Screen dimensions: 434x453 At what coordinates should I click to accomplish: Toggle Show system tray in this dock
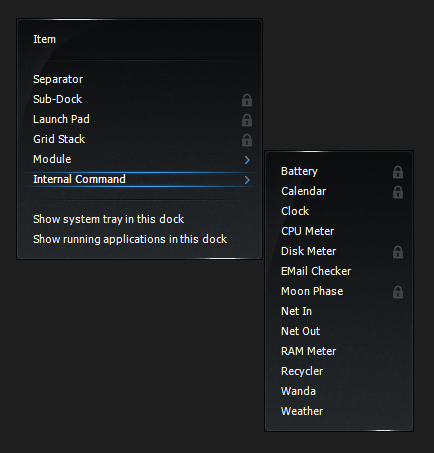[x=139, y=219]
